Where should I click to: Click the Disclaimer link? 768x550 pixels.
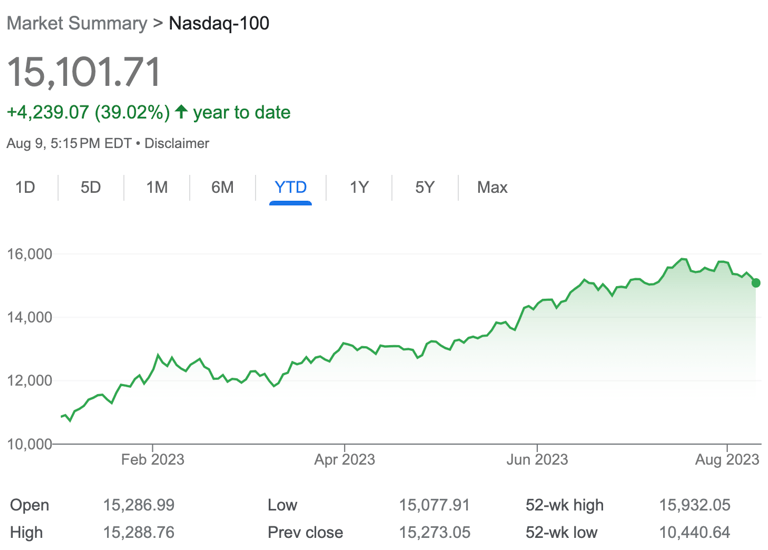[x=177, y=143]
